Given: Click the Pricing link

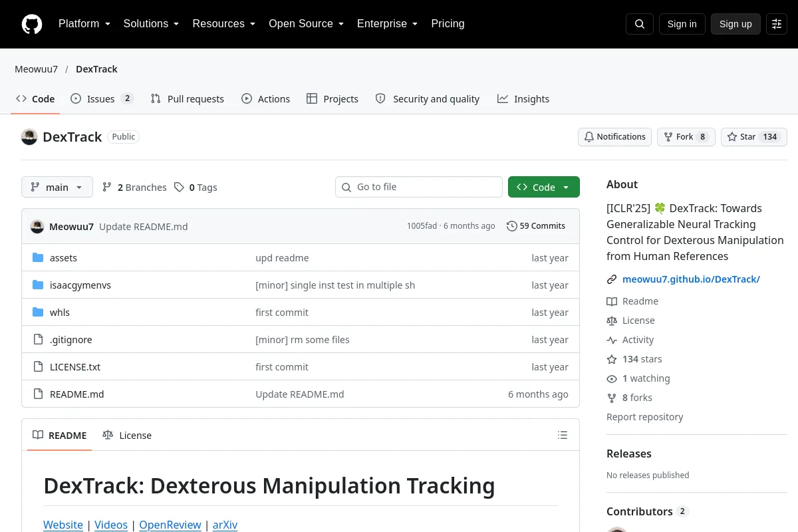Looking at the screenshot, I should (448, 24).
